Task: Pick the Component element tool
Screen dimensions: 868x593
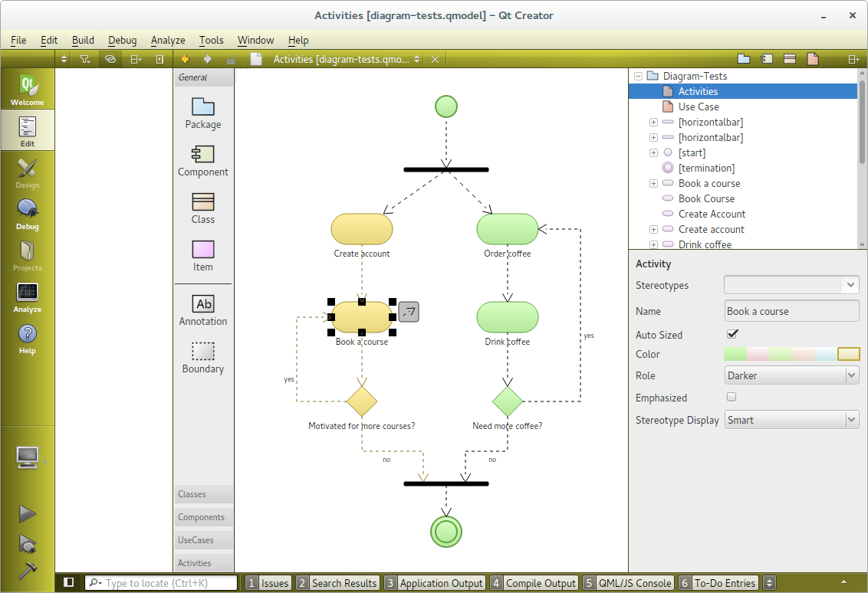Action: [x=203, y=160]
